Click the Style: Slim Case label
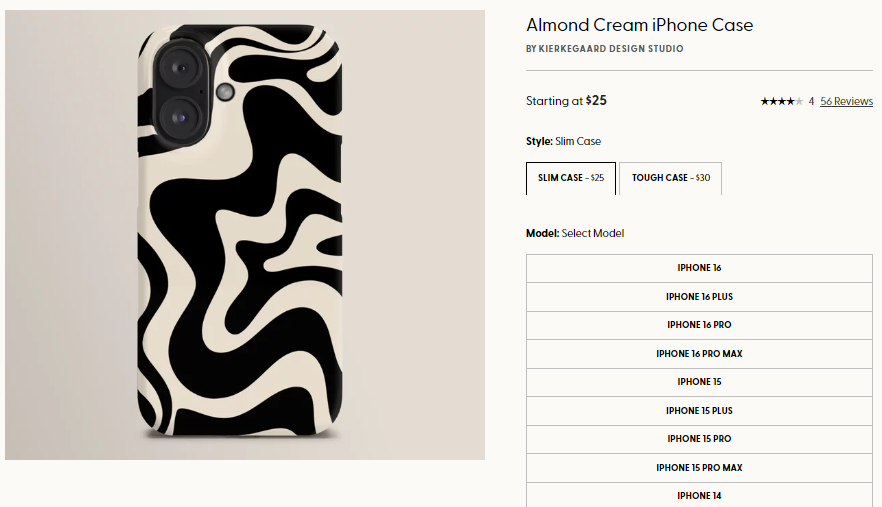The height and width of the screenshot is (507, 882). 563,141
